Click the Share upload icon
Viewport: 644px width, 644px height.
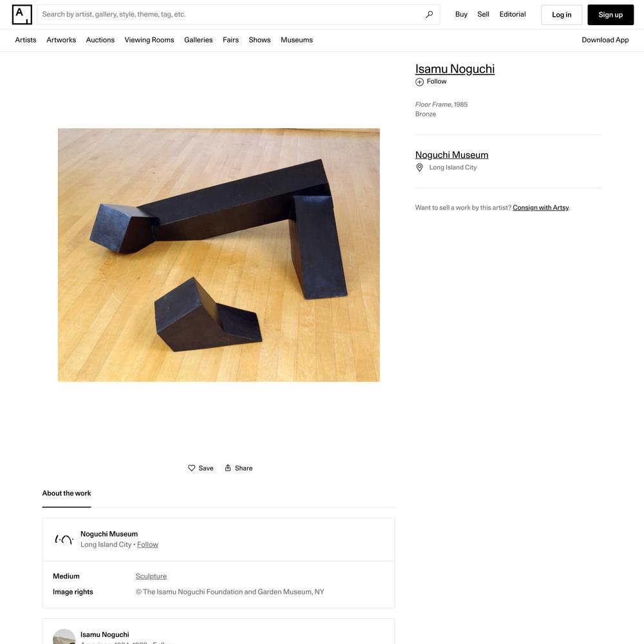point(228,468)
